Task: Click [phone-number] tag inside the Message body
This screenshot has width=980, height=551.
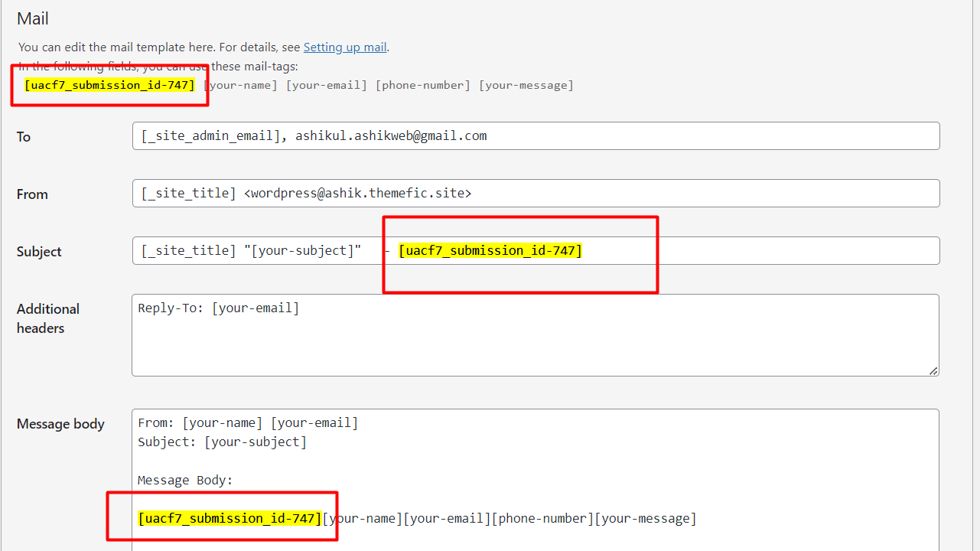Action: [x=542, y=519]
